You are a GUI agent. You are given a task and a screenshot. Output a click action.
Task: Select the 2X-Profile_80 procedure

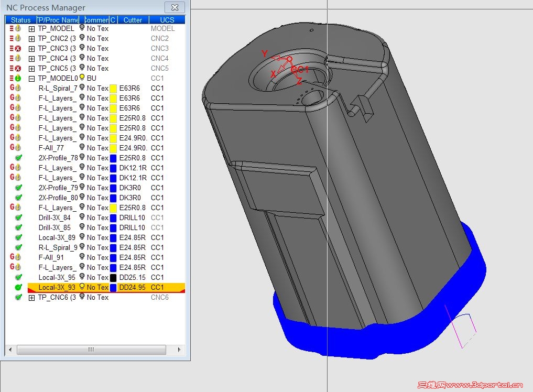point(58,198)
